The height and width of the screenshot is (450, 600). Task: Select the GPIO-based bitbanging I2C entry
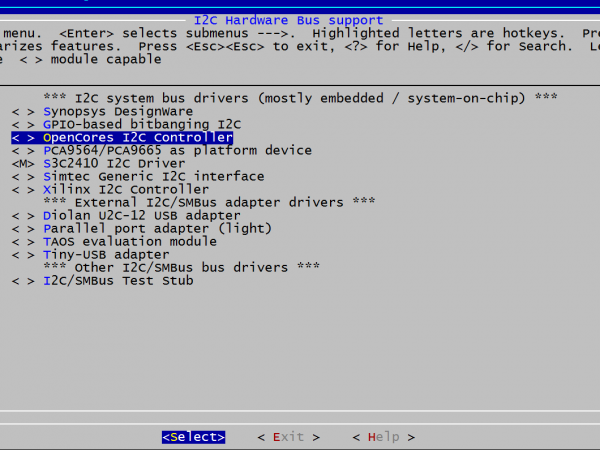[141, 124]
